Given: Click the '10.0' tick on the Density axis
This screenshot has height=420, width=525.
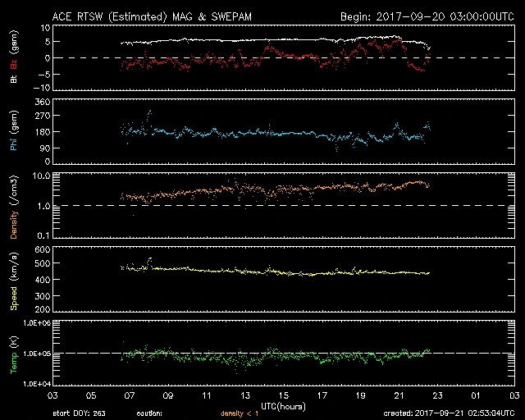Looking at the screenshot, I should click(42, 176).
